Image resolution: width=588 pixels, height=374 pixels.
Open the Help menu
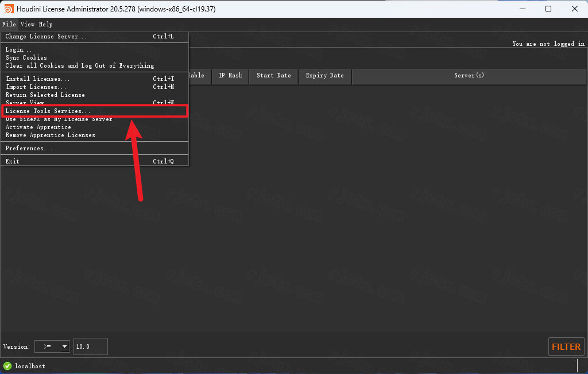(45, 24)
